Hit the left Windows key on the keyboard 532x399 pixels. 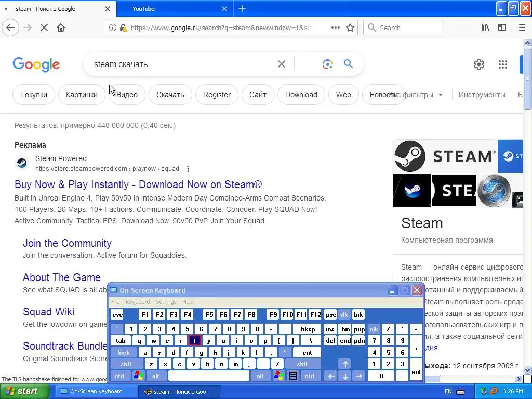(x=138, y=376)
